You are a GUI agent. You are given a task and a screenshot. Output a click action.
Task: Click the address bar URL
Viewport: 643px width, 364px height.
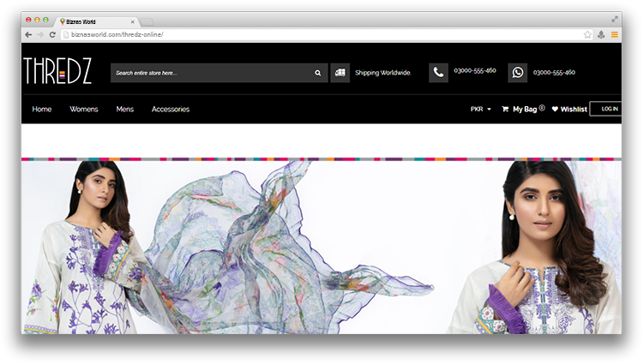117,35
